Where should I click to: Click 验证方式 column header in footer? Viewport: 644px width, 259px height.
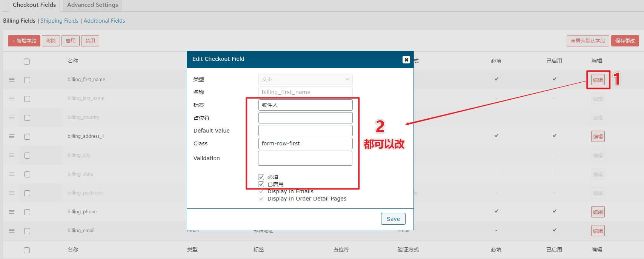tap(408, 250)
